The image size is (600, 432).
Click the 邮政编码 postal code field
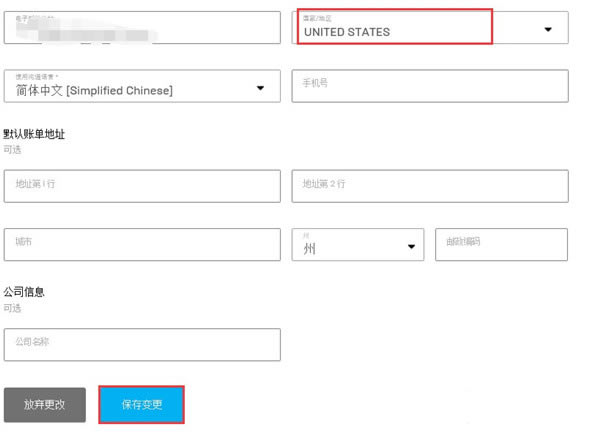tap(501, 244)
